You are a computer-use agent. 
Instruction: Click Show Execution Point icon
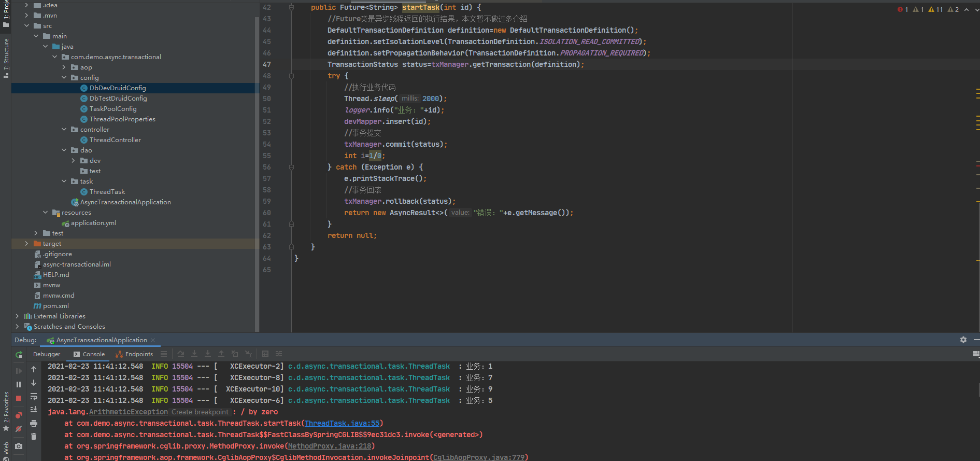164,354
